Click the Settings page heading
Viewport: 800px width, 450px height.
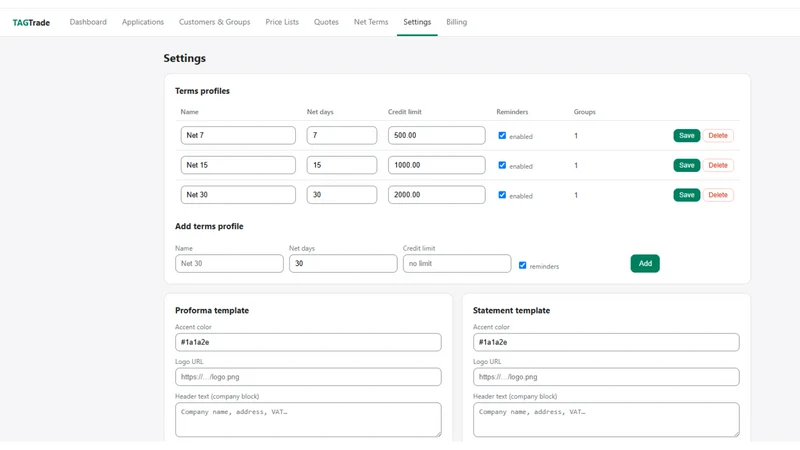click(x=185, y=58)
